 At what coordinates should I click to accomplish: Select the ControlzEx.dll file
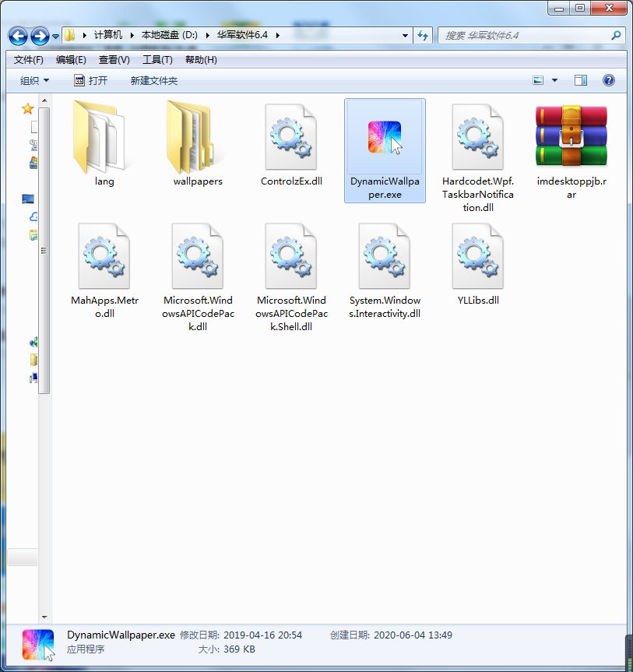coord(291,143)
